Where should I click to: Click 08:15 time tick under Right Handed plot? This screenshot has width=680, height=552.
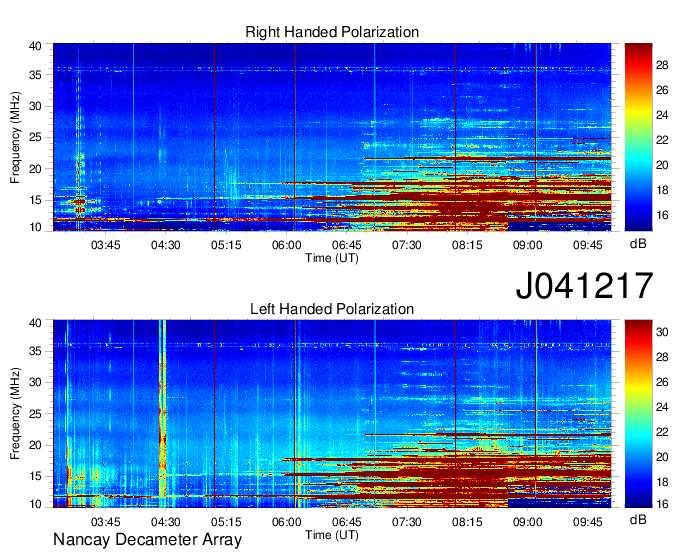click(x=467, y=245)
